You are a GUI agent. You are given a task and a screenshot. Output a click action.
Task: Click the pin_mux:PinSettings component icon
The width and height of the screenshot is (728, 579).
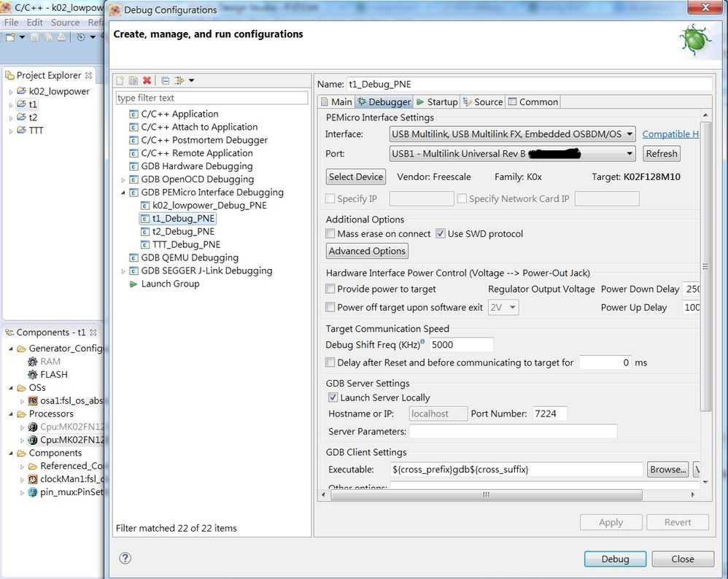coord(33,491)
